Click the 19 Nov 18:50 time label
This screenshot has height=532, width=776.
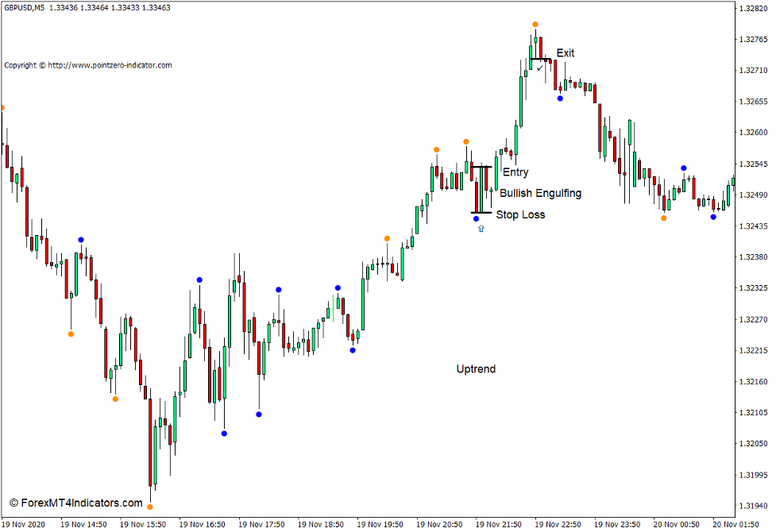click(x=321, y=525)
